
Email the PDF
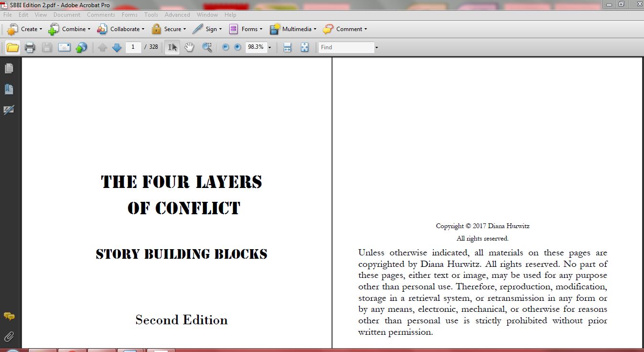click(x=64, y=47)
